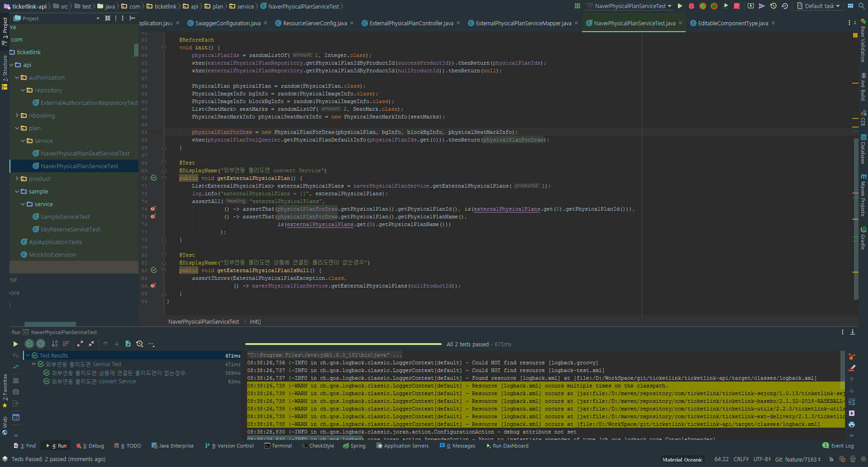Open the CheckStyle tool window
Viewport: 868px width, 467px height.
(318, 446)
